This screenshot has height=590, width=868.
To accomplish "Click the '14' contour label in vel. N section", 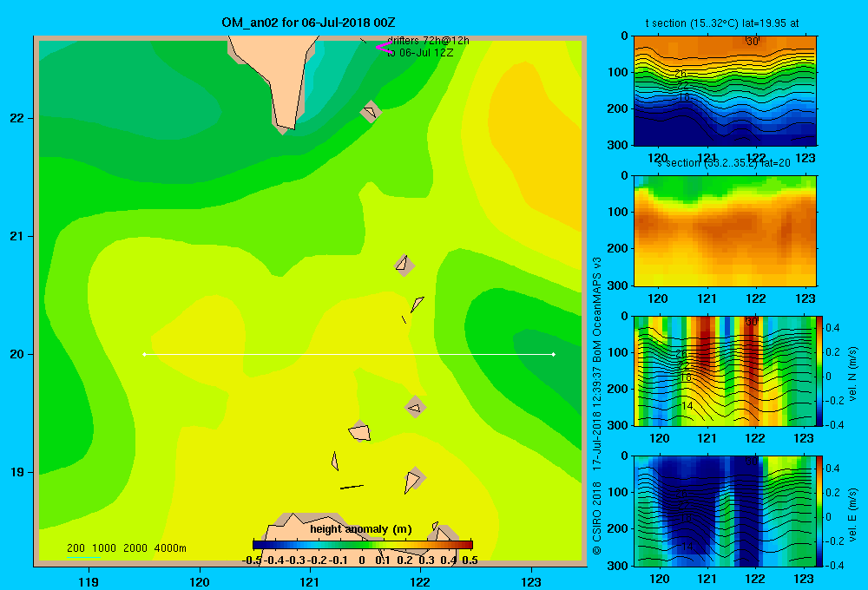I will tap(687, 406).
